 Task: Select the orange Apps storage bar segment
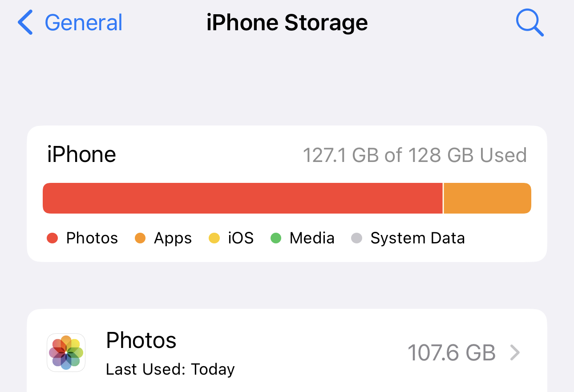pyautogui.click(x=487, y=198)
